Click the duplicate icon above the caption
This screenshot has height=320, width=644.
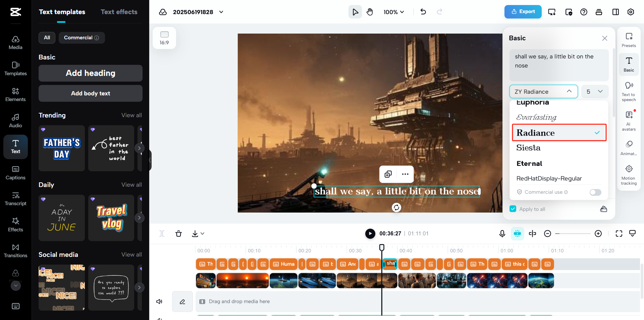(x=388, y=174)
